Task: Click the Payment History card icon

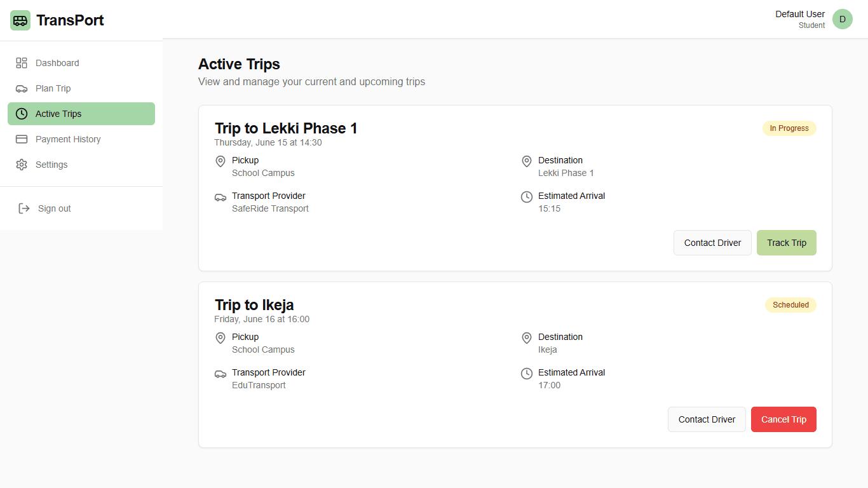Action: click(x=22, y=139)
